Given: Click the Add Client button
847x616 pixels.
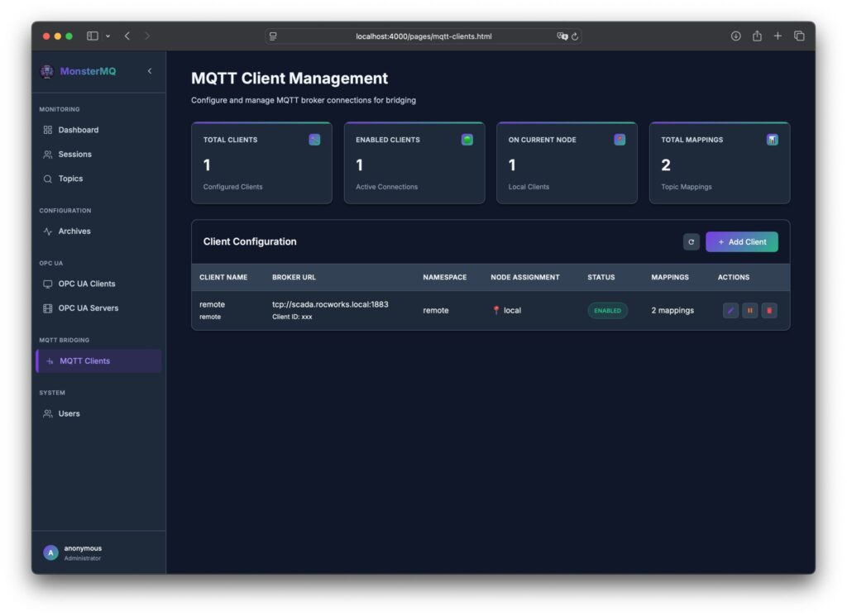Looking at the screenshot, I should coord(741,242).
